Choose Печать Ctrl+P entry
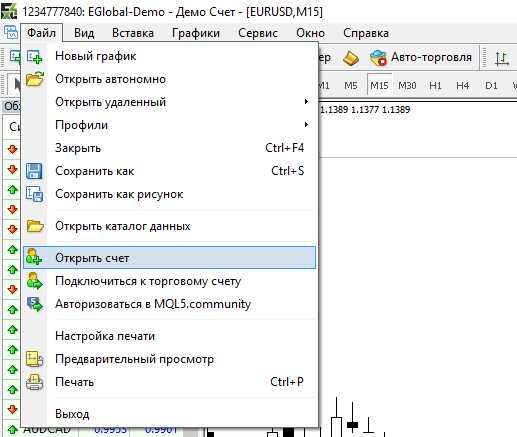 pos(169,382)
